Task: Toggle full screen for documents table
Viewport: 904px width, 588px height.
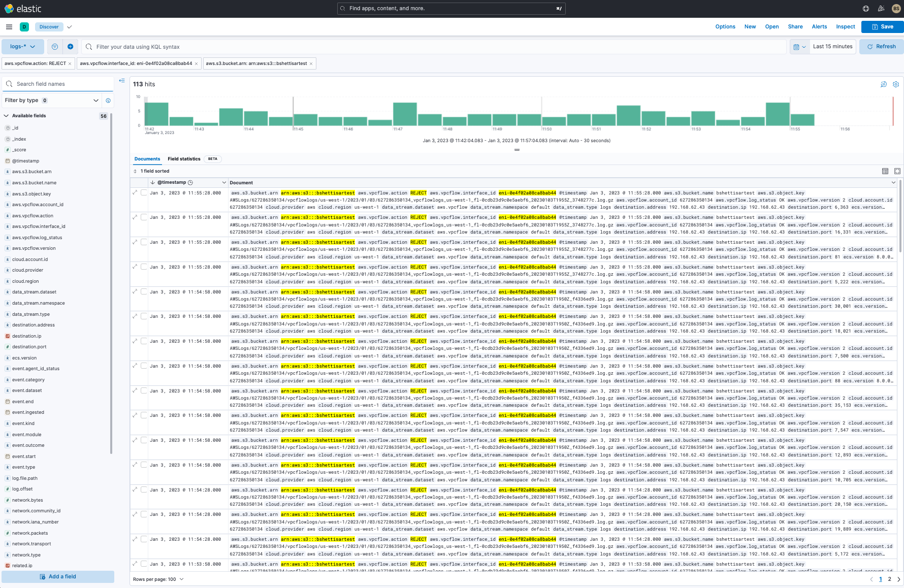Action: 897,171
